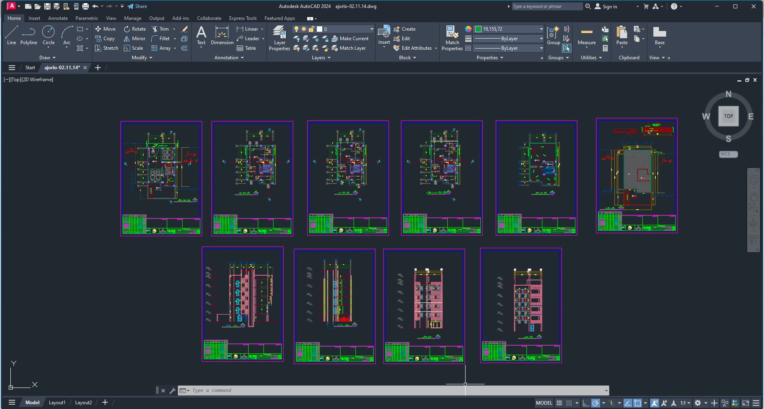Viewport: 764px width, 409px height.
Task: Click the Fillet tool
Action: [161, 39]
